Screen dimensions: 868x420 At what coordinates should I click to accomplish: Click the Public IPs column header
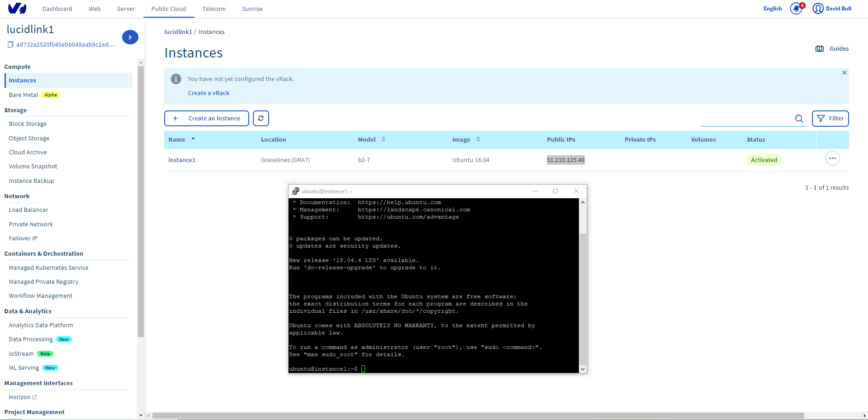pos(561,139)
